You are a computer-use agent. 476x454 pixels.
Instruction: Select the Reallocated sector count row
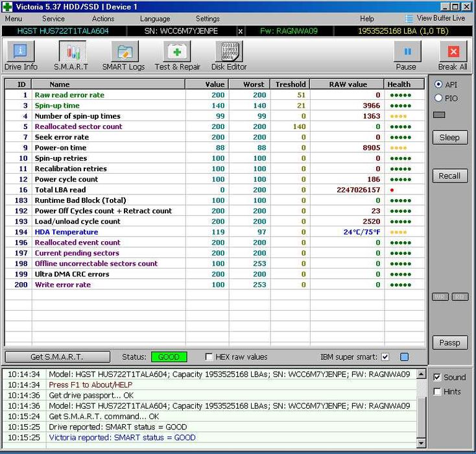(x=215, y=126)
